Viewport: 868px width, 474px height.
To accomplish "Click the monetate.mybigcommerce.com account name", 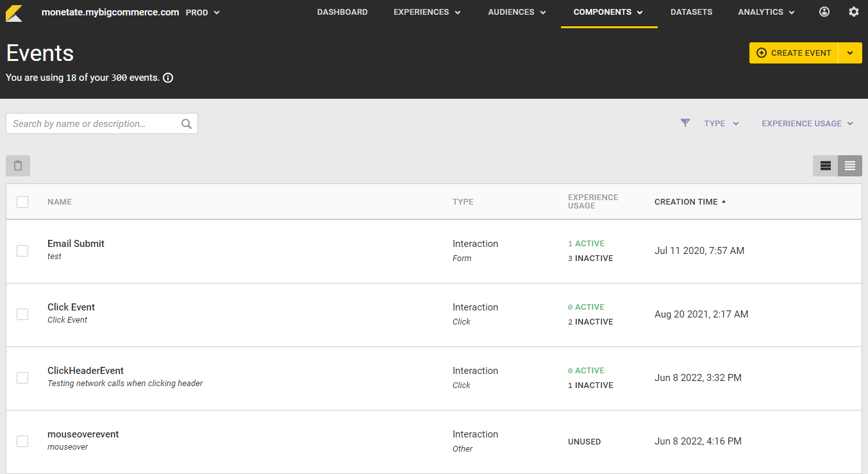I will point(110,12).
